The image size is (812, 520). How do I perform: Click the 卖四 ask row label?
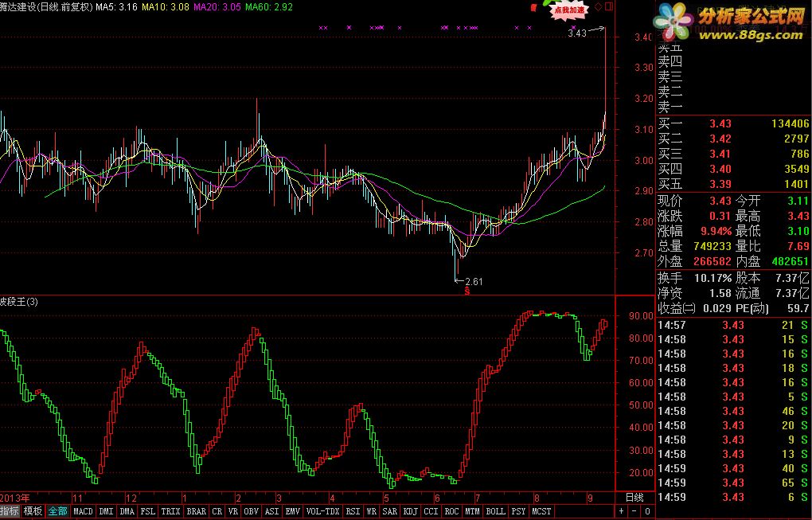670,62
